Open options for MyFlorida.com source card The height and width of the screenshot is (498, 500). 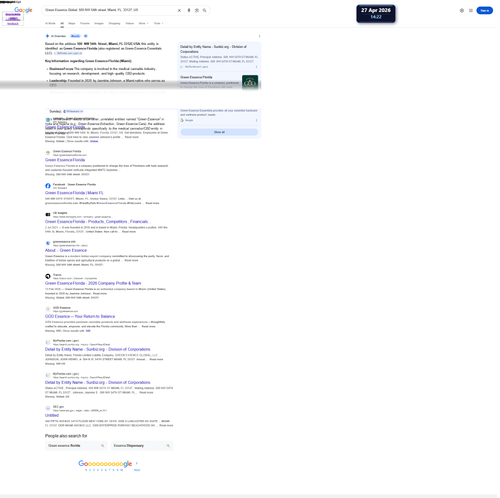pos(256,67)
